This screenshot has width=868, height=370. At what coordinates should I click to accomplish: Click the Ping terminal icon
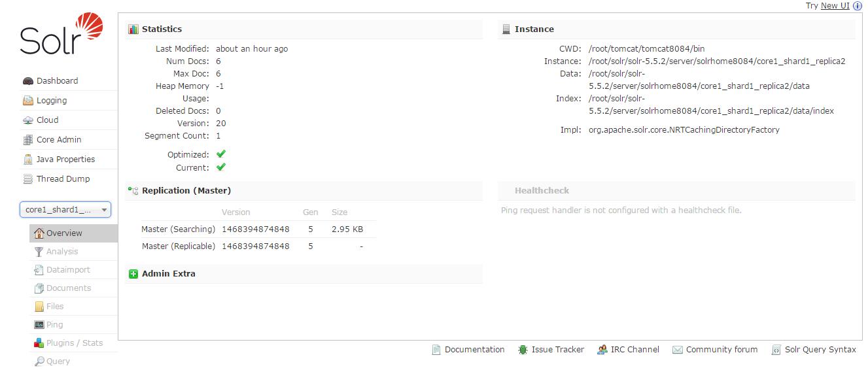39,325
